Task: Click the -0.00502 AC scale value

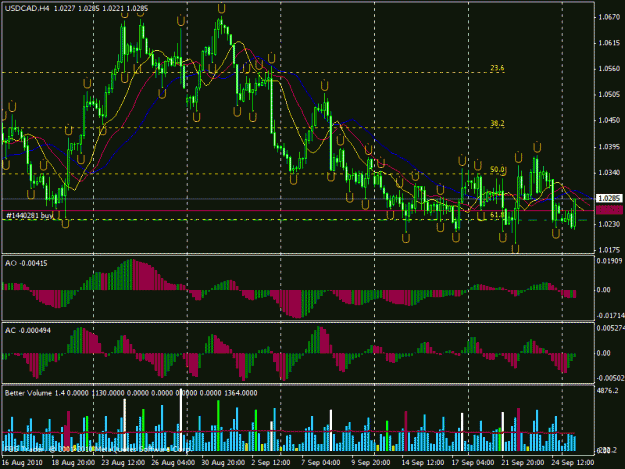Action: pos(610,378)
